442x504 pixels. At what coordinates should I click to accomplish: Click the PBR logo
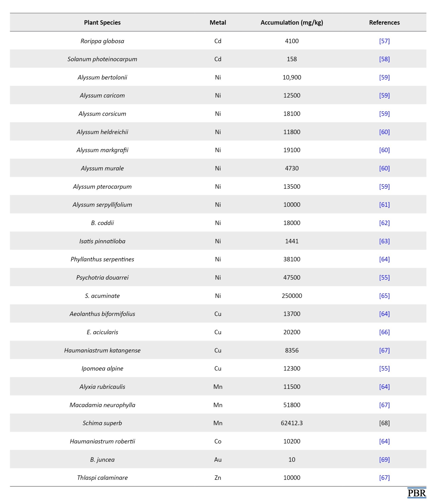[x=417, y=493]
